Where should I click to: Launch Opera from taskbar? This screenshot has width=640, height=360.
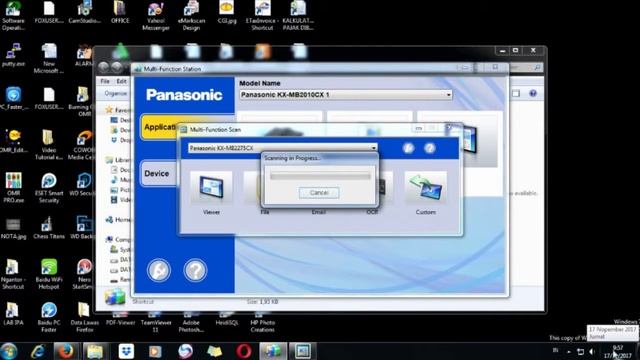point(244,351)
